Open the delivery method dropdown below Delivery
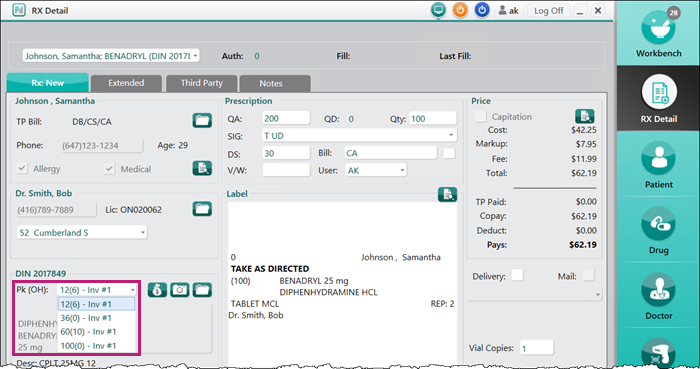700x369 pixels. click(597, 294)
